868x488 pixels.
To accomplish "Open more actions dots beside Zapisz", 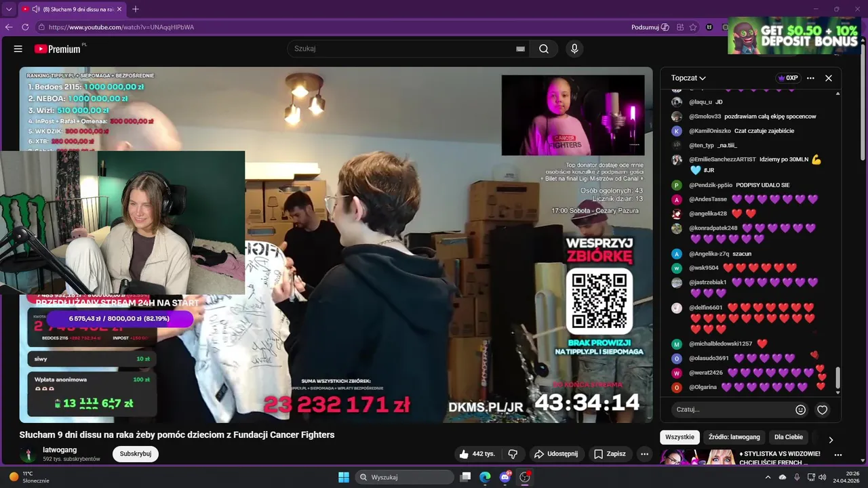I will pos(645,453).
